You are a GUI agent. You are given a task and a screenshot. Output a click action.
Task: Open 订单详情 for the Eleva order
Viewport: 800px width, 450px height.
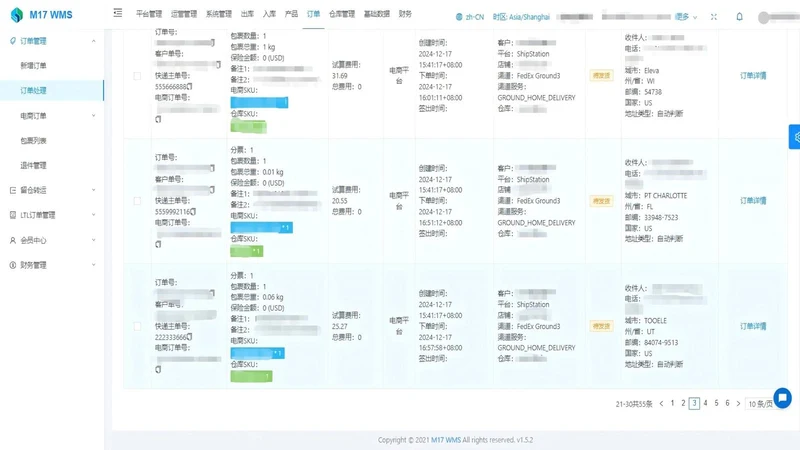click(753, 76)
